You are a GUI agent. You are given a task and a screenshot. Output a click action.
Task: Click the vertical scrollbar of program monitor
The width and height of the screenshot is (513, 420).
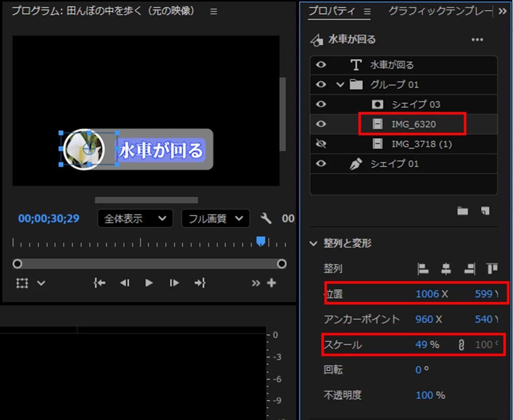tap(283, 114)
